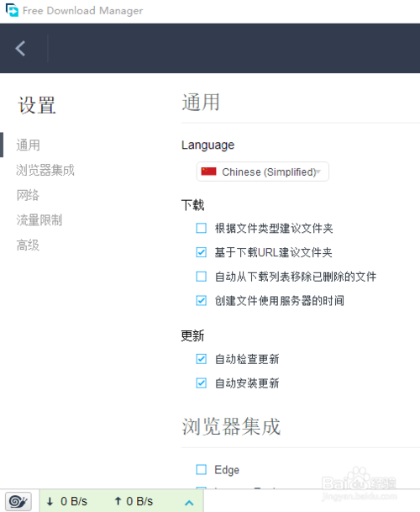Click the China flag icon in language selector

tap(209, 172)
